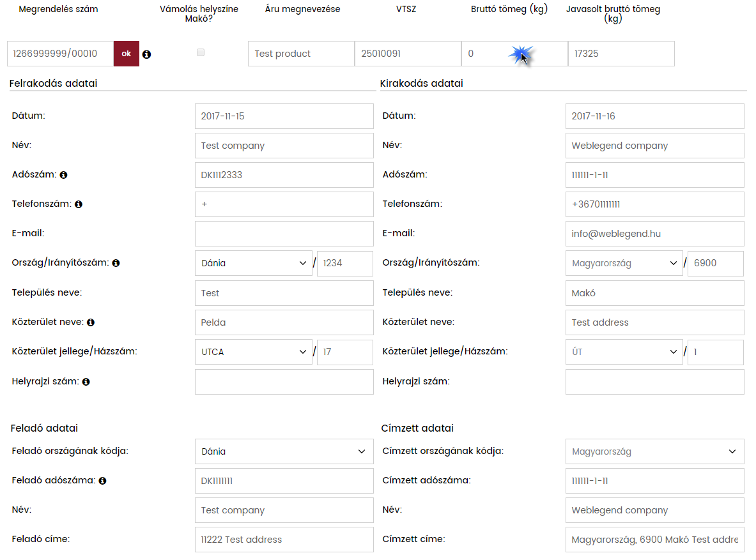Click info icon beside loading Ország/Irányítószám label
Viewport: 756px width, 560px height.
116,263
